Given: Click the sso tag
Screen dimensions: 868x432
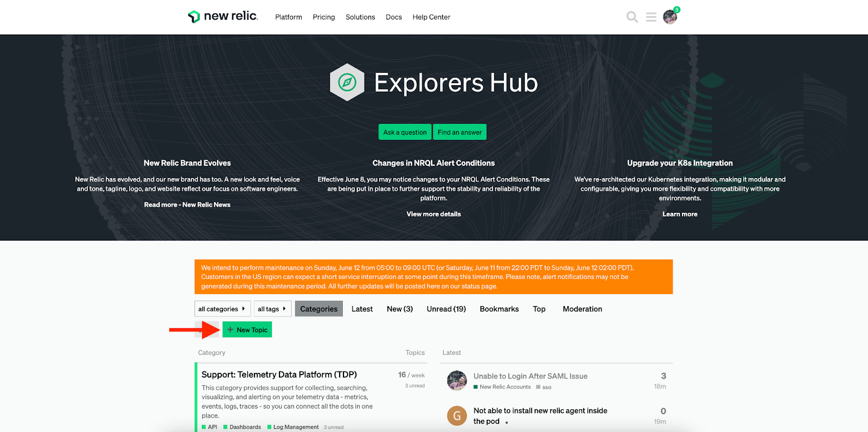Looking at the screenshot, I should (x=544, y=387).
